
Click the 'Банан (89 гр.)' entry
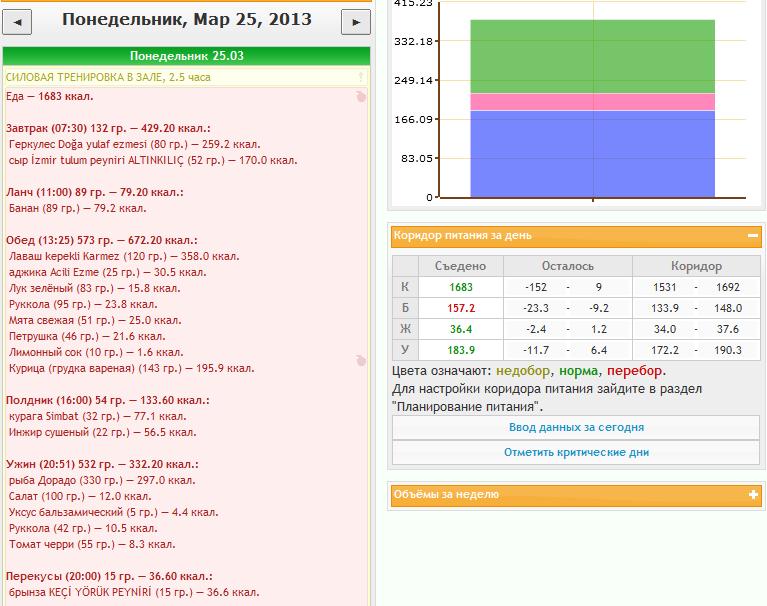coord(77,208)
